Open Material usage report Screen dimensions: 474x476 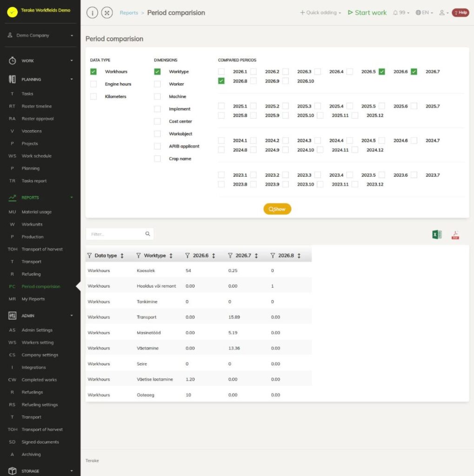(x=36, y=212)
